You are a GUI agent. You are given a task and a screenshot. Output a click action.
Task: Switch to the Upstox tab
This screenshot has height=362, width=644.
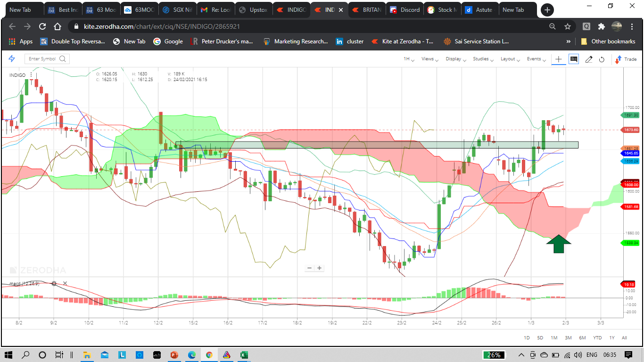point(253,9)
